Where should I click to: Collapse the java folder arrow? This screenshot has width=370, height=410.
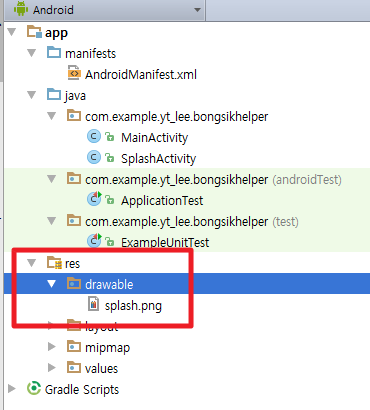point(32,95)
